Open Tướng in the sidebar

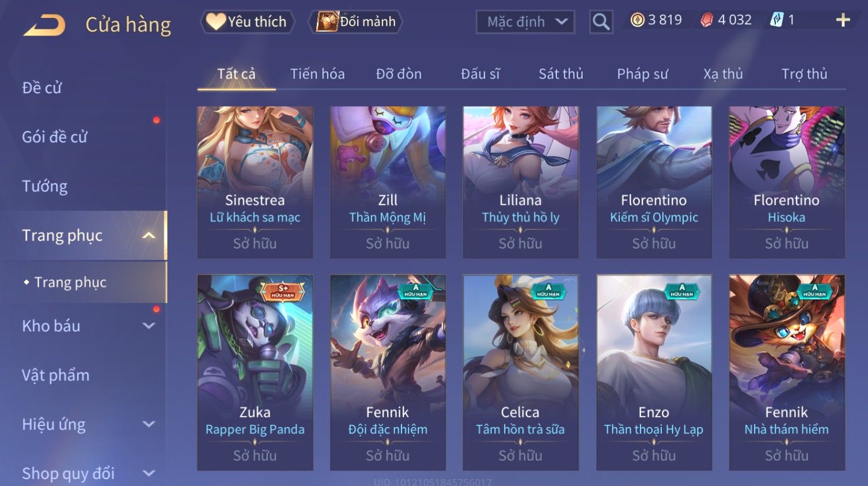click(45, 186)
